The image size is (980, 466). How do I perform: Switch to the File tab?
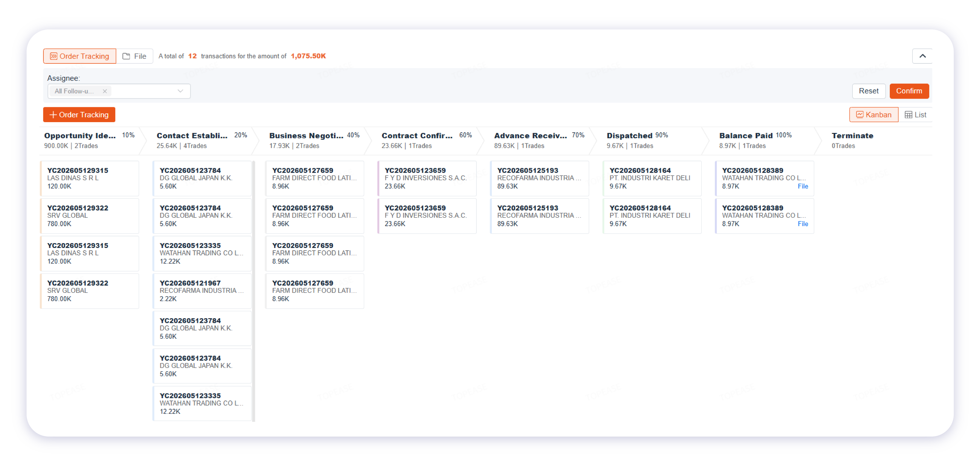click(x=134, y=56)
